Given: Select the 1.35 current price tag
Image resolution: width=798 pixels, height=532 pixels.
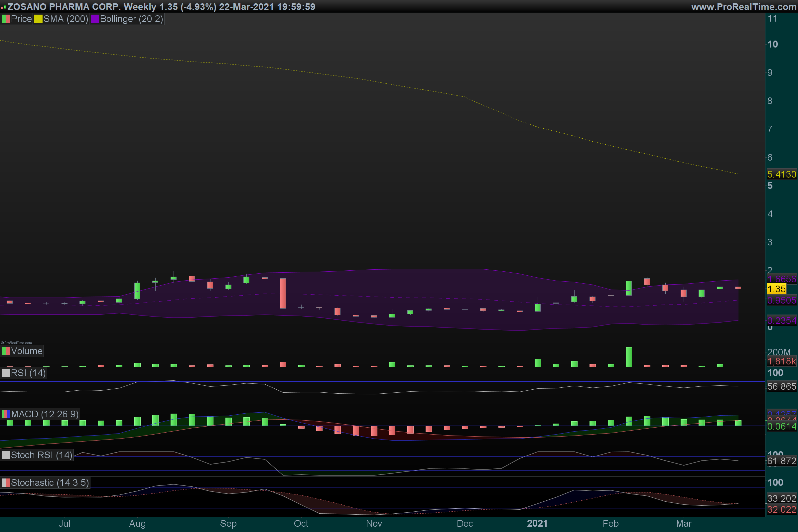Looking at the screenshot, I should (x=776, y=289).
